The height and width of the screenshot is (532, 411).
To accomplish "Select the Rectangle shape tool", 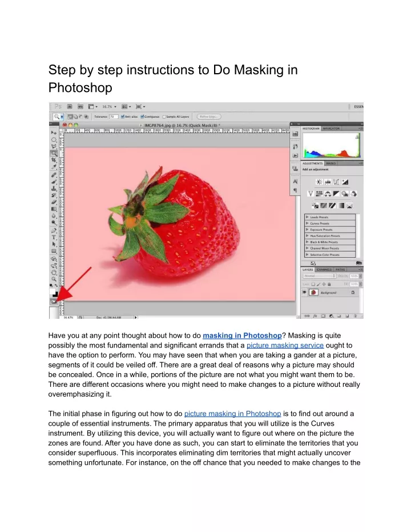I will coord(54,251).
